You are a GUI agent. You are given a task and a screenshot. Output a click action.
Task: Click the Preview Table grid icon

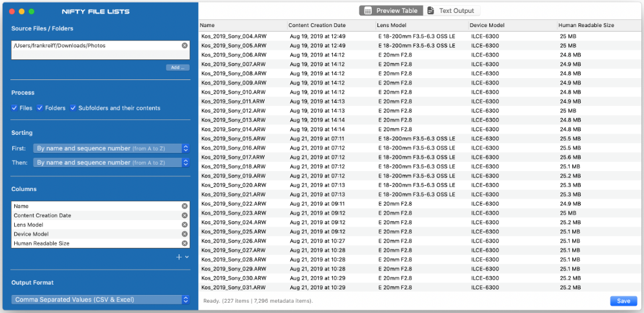point(368,11)
